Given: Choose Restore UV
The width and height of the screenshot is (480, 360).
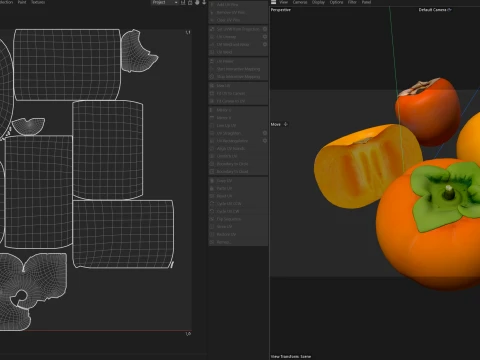Looking at the screenshot, I should point(238,234).
